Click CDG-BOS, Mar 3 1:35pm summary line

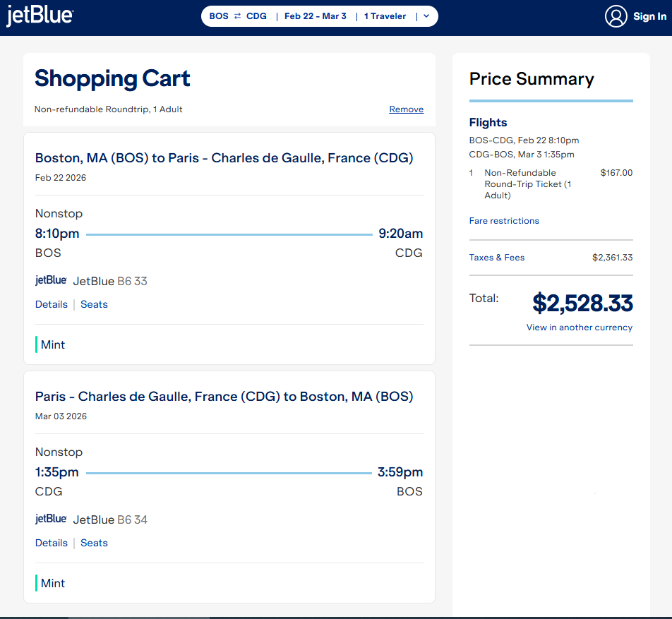tap(522, 155)
